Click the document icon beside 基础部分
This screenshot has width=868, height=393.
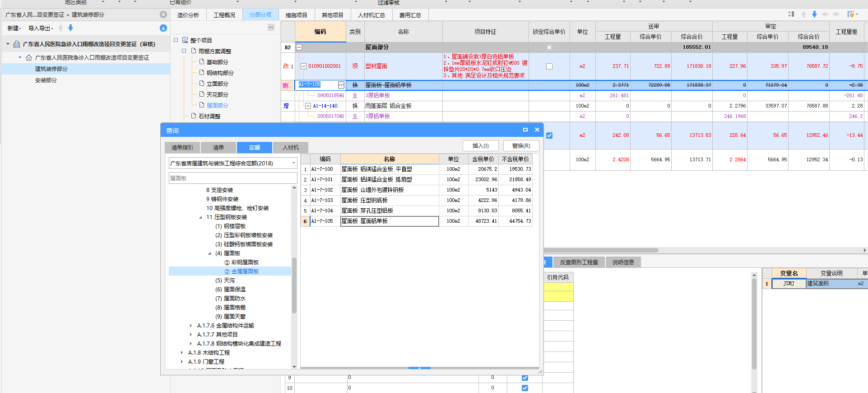pos(202,62)
